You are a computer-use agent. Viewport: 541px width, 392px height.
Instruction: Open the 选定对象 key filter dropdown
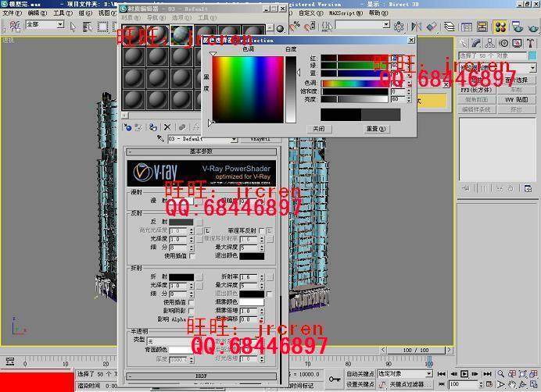click(x=429, y=374)
